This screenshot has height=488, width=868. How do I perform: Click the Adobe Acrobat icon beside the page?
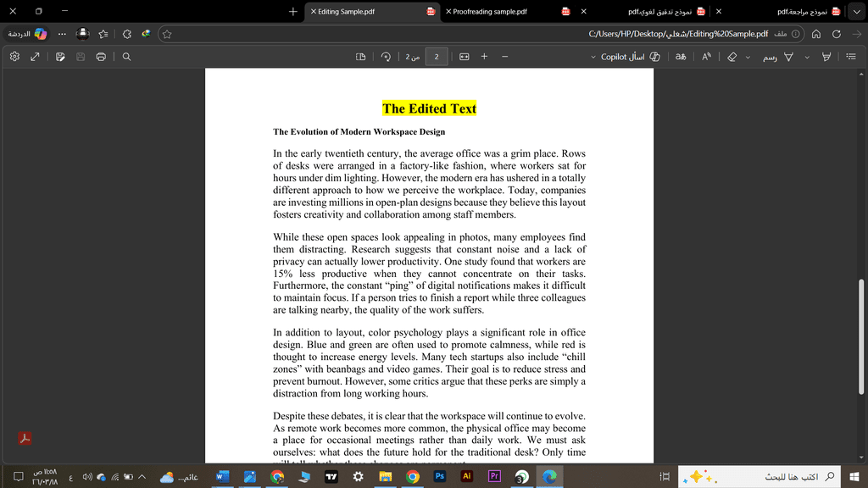[x=25, y=438]
